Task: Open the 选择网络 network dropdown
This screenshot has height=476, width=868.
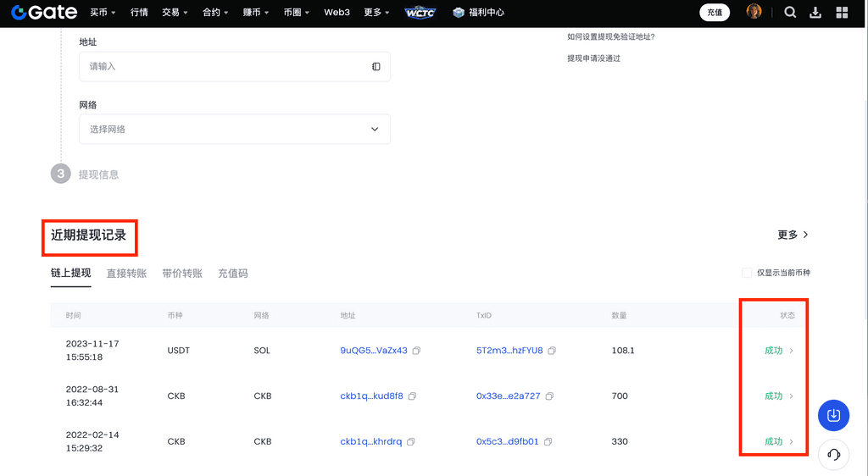Action: coord(235,130)
